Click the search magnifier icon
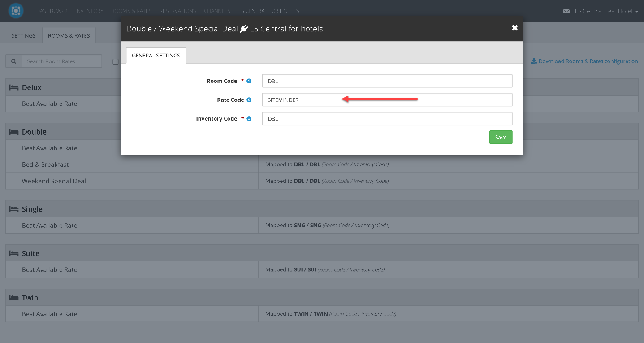Viewport: 644px width, 343px height. click(13, 61)
